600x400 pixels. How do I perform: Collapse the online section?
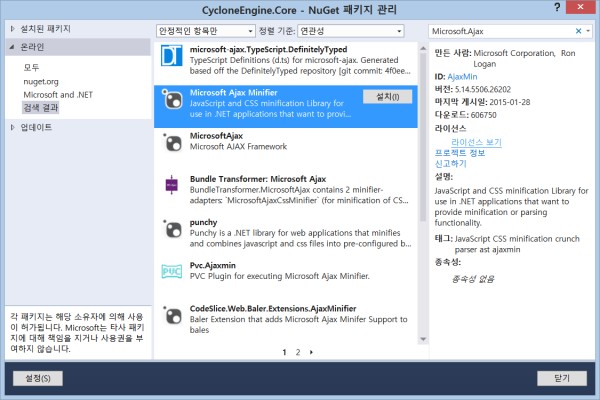(x=12, y=47)
